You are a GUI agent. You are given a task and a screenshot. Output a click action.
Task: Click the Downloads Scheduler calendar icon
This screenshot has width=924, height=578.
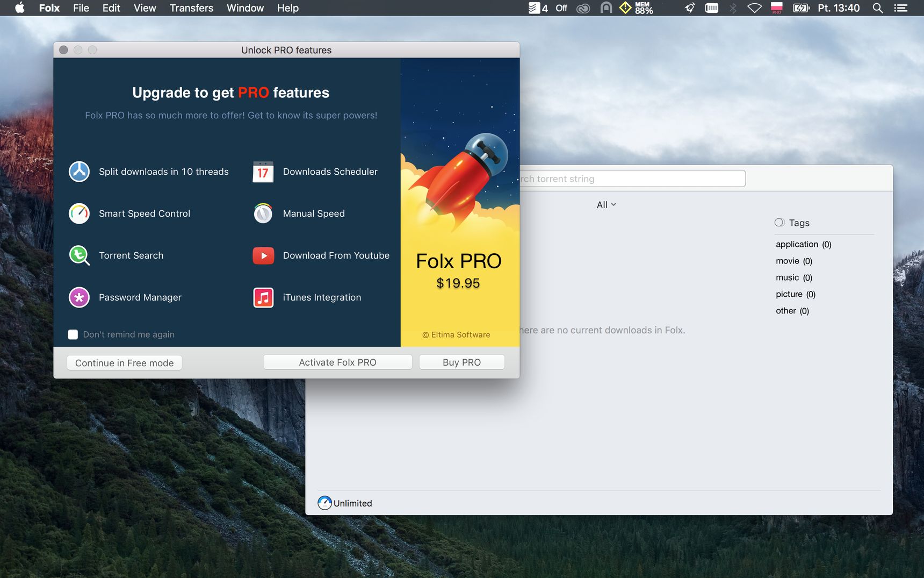click(263, 172)
